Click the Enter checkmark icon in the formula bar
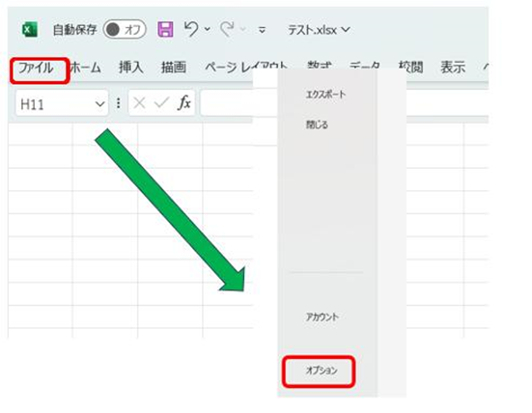 point(161,102)
